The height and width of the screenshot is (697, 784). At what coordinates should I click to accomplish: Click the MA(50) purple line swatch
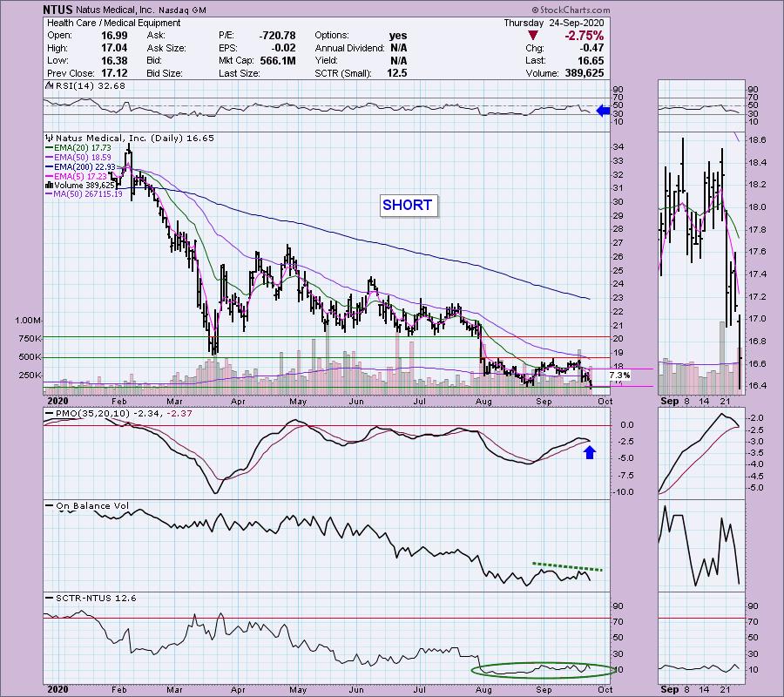point(50,194)
